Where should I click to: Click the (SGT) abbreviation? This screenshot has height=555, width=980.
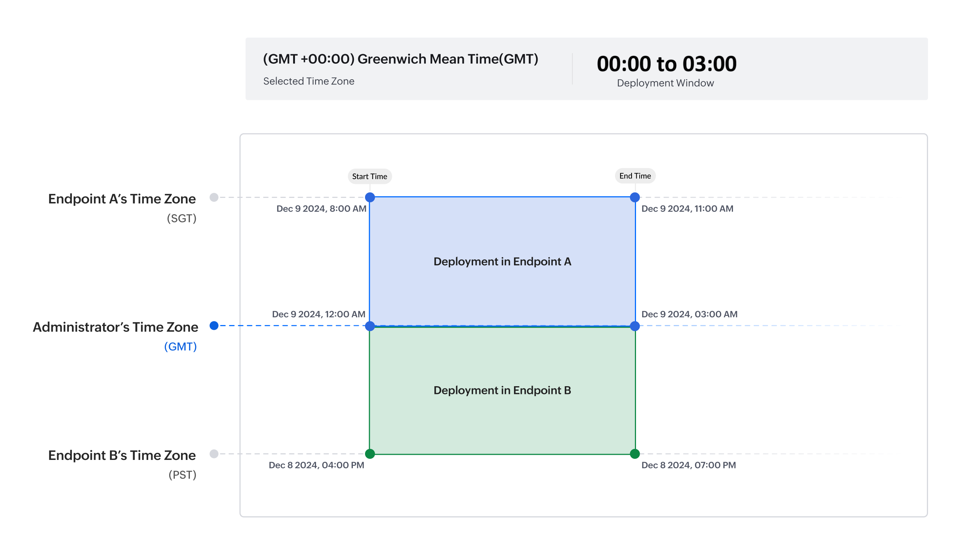181,219
